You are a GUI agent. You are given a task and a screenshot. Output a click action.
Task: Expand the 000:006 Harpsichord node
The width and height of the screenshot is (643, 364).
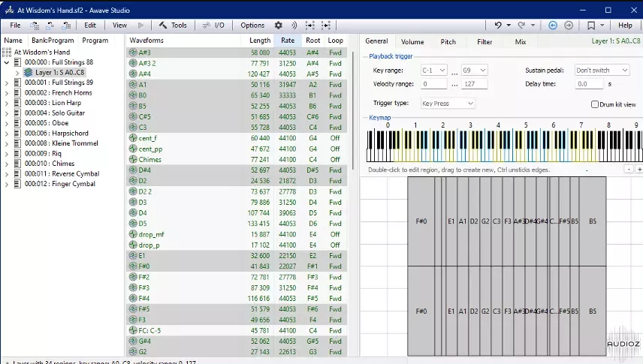7,134
